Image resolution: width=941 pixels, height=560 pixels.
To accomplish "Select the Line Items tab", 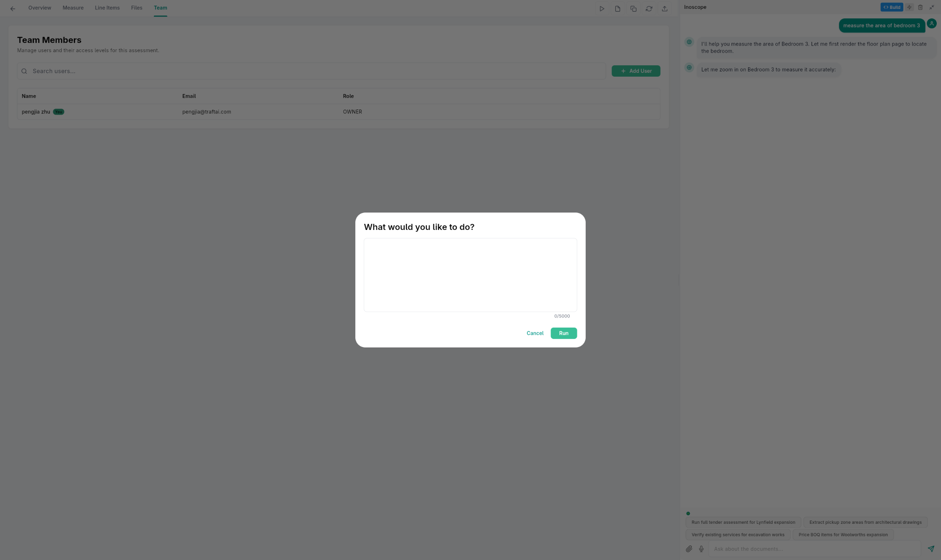I will coord(107,8).
